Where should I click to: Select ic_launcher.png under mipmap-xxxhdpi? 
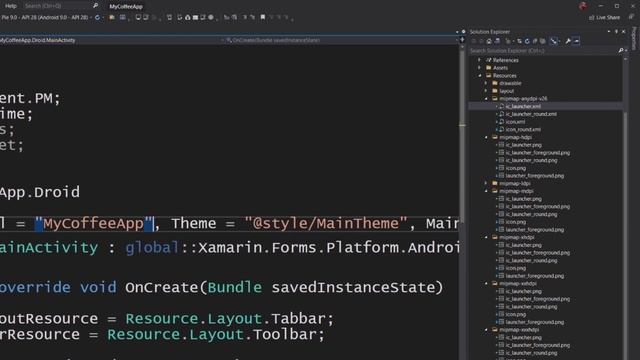pyautogui.click(x=523, y=338)
